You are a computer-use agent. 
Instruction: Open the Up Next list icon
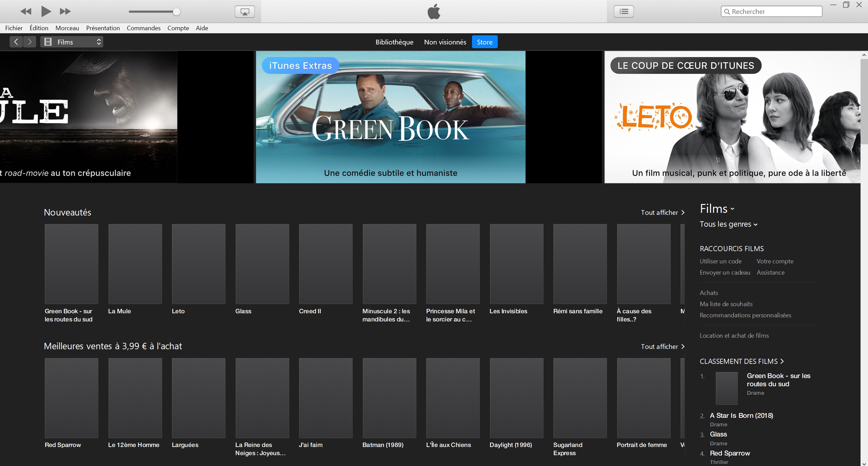click(624, 12)
